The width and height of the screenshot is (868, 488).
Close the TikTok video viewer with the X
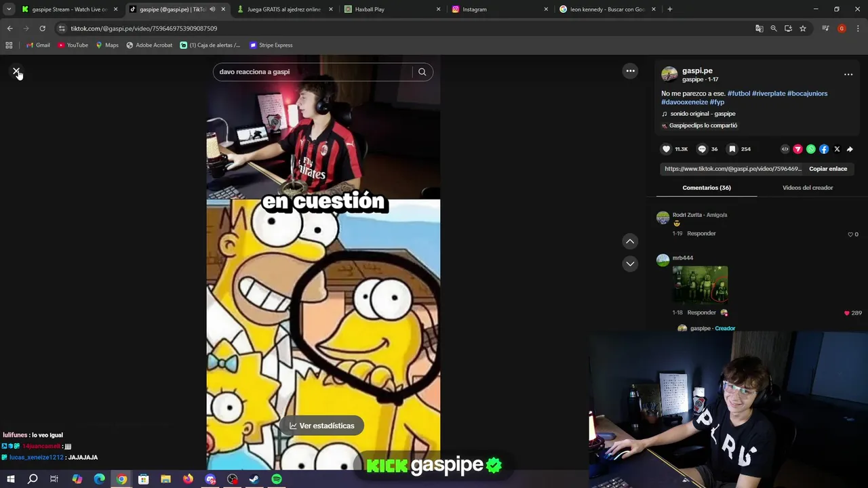coord(16,72)
